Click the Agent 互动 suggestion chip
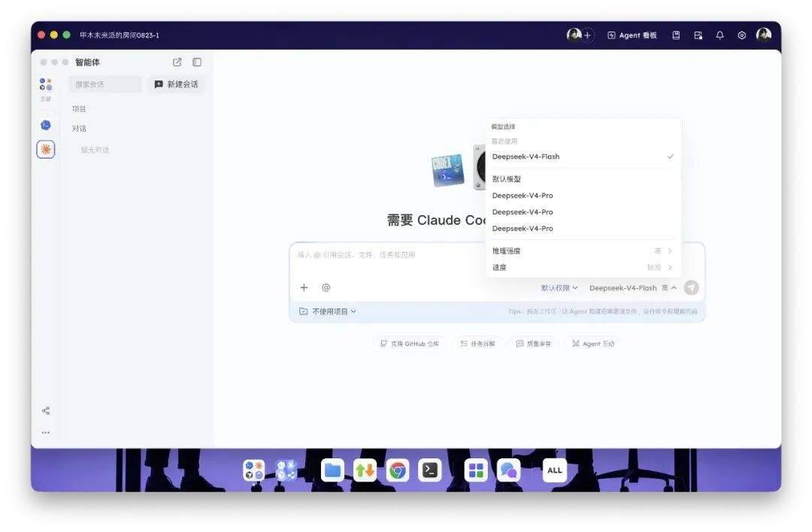812x532 pixels. [593, 344]
